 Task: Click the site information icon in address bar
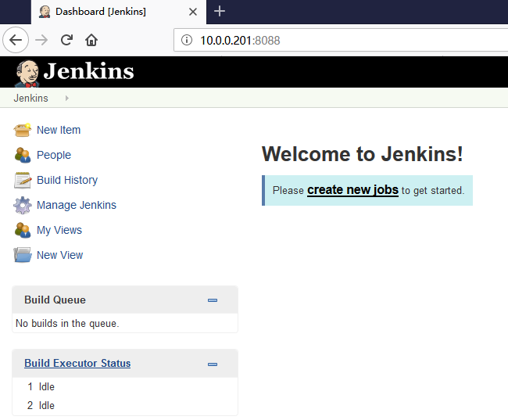click(187, 40)
